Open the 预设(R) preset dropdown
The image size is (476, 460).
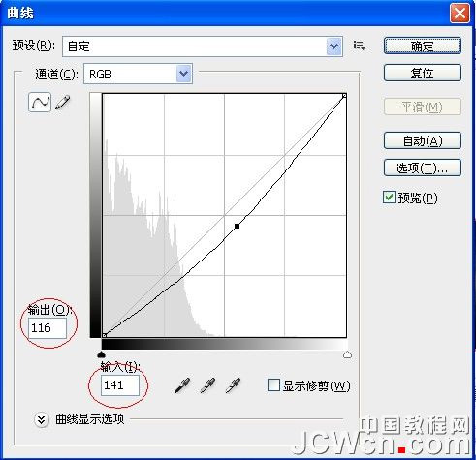click(203, 46)
